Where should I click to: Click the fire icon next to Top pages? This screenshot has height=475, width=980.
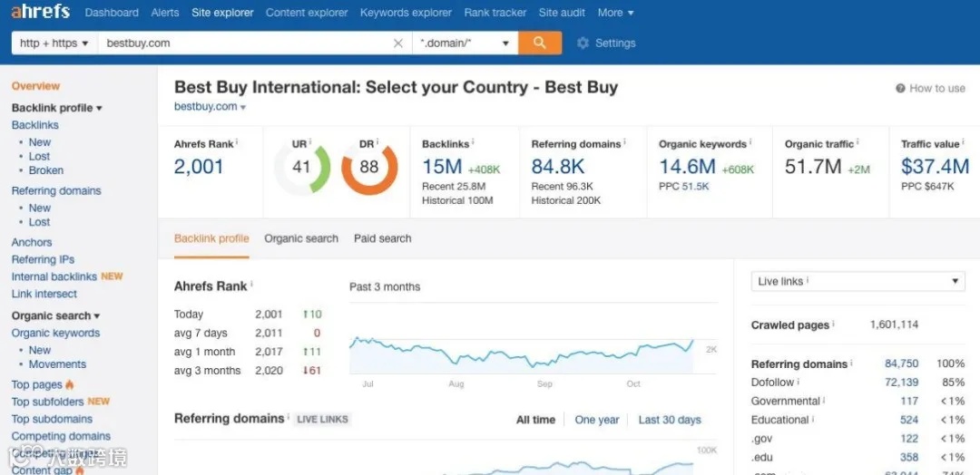(69, 383)
